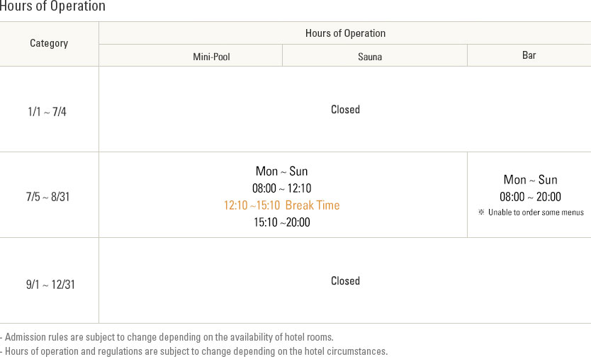Click the merged Hours of Operation table header
The image size is (591, 364).
345,33
